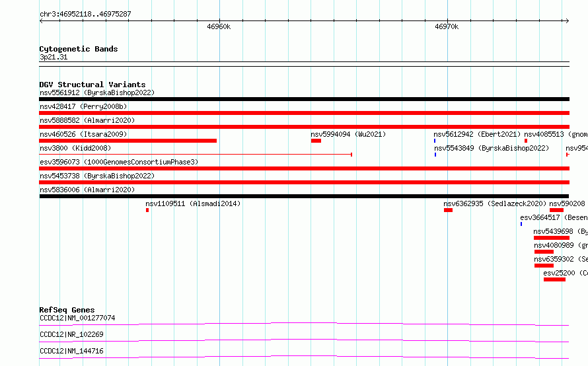The width and height of the screenshot is (588, 366).
Task: Open variant nsv5561912 (ByrskaBishop2022) label
Action: 97,92
